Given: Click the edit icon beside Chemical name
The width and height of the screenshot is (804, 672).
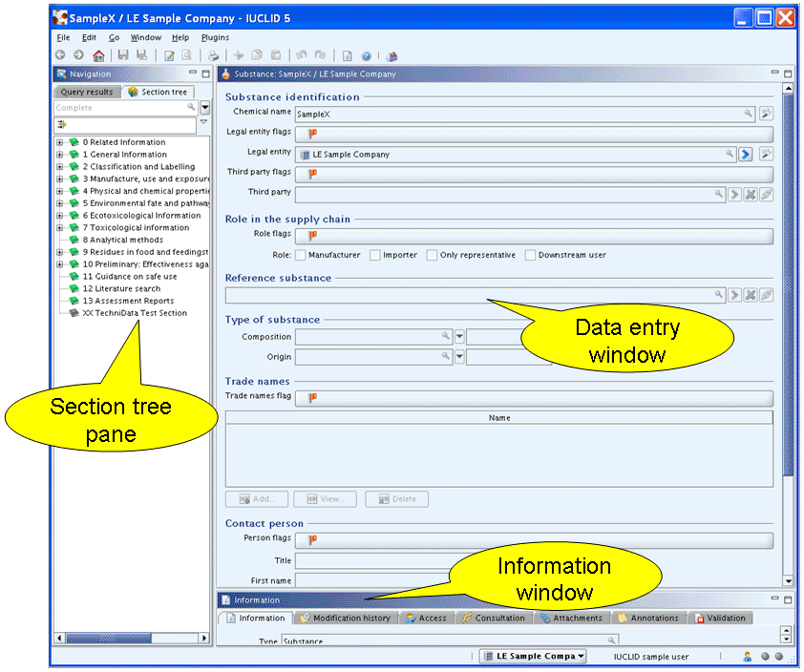Looking at the screenshot, I should tap(766, 114).
